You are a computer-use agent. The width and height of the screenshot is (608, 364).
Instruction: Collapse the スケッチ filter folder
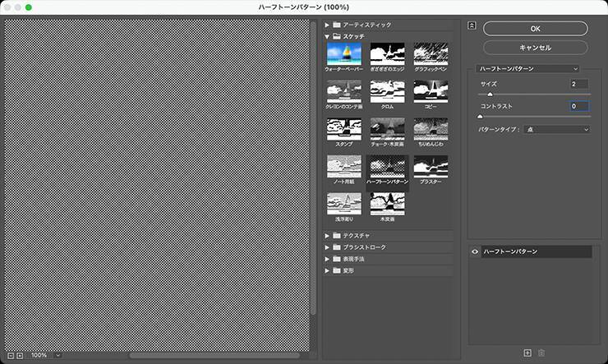point(327,36)
